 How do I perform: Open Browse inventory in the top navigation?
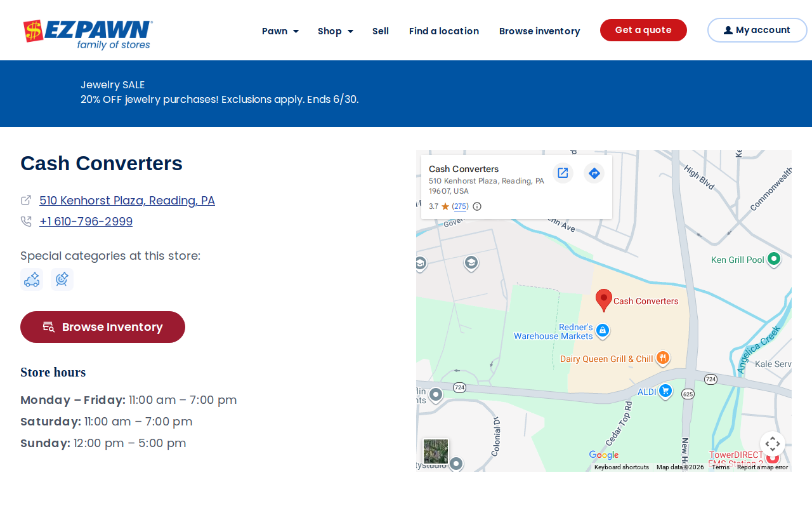coord(540,31)
